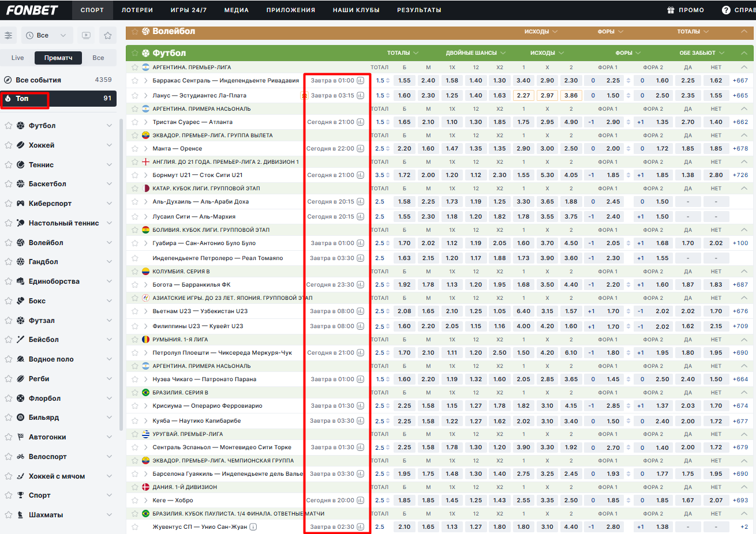Screen dimensions: 756x534
Task: Open the РЕЗУЛЬТАТЫ menu
Action: (x=419, y=10)
